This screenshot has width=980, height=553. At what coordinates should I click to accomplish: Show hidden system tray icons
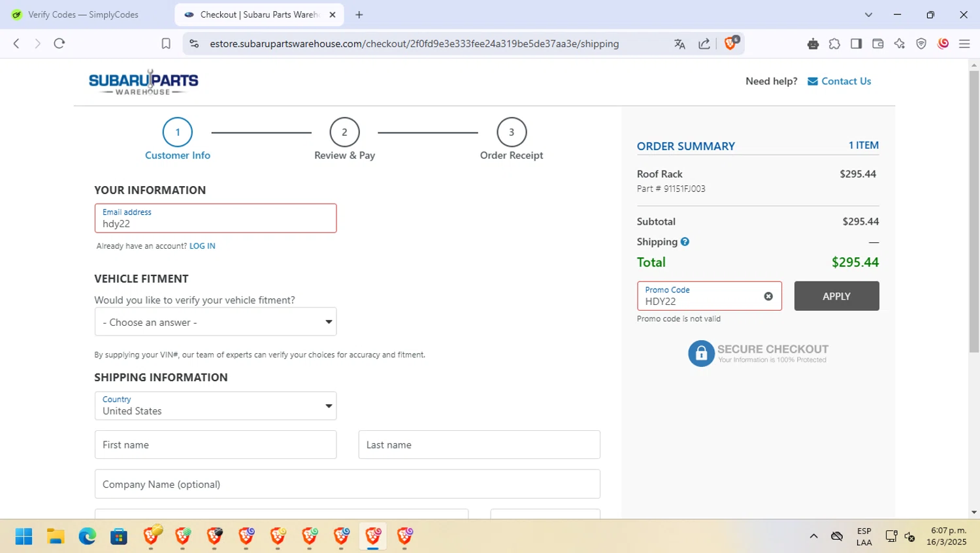click(x=813, y=536)
